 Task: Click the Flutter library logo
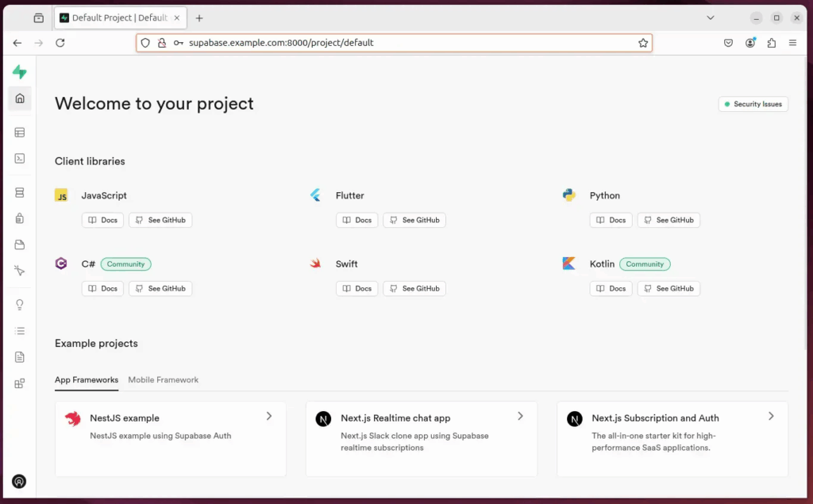point(315,195)
